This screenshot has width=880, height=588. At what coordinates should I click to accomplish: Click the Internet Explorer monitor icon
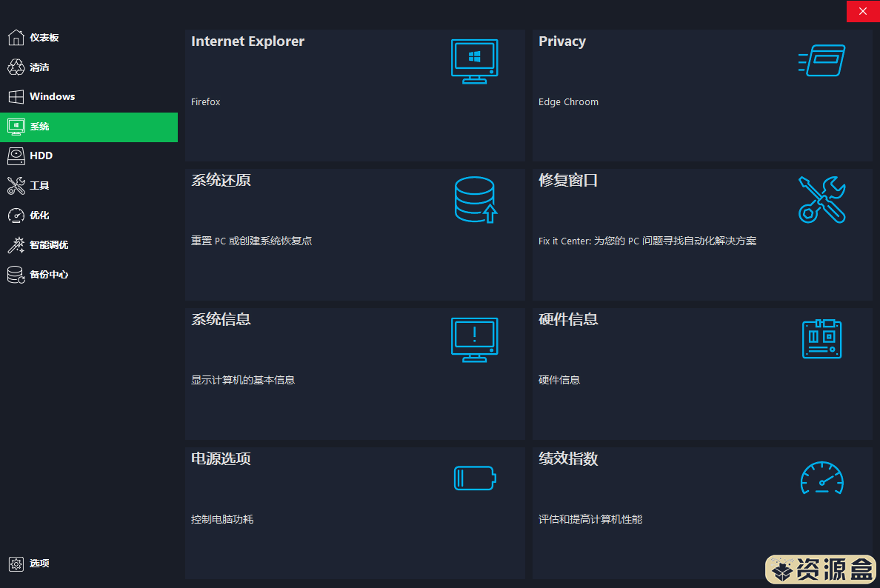tap(474, 61)
